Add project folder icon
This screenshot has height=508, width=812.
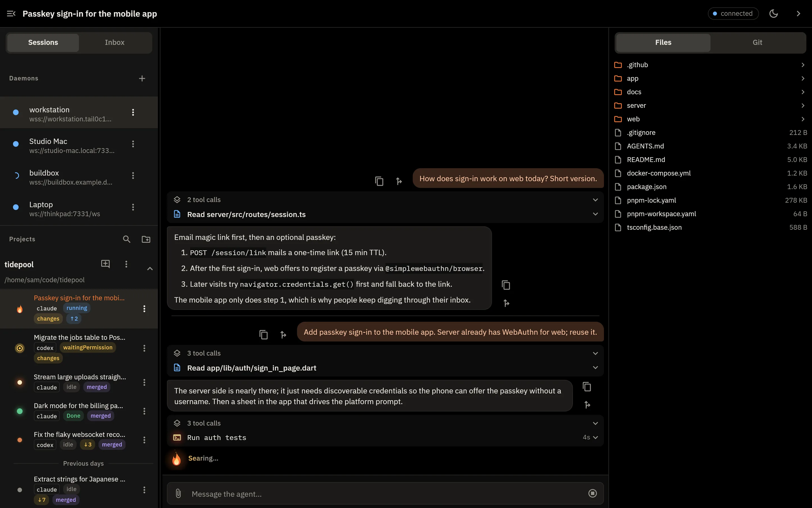(146, 239)
